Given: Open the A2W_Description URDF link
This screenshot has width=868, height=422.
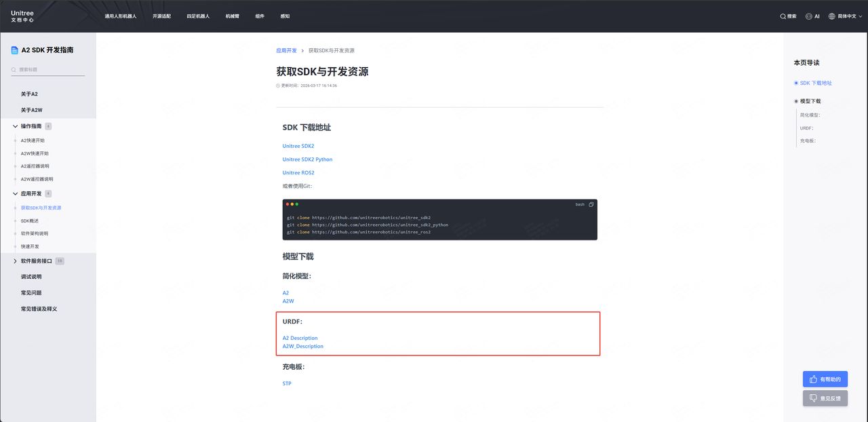Looking at the screenshot, I should 303,346.
